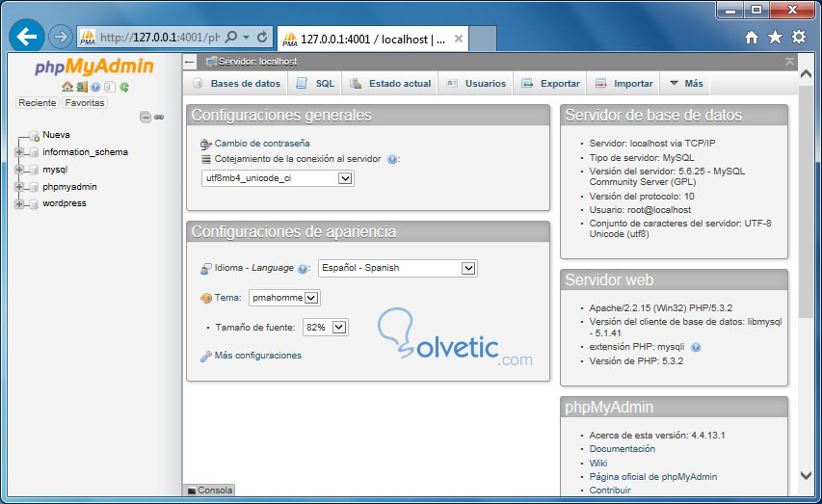Click the mysql database cylinder icon
The image size is (822, 504).
point(34,170)
